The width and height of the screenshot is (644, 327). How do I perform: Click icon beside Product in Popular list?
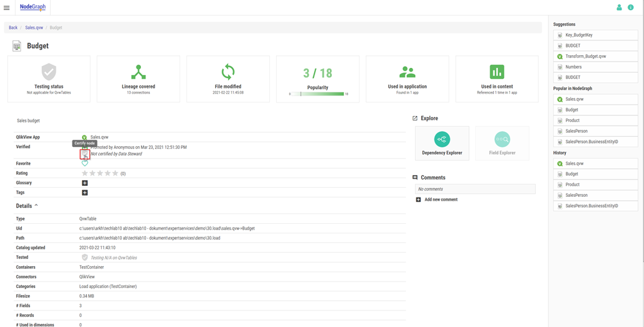560,121
